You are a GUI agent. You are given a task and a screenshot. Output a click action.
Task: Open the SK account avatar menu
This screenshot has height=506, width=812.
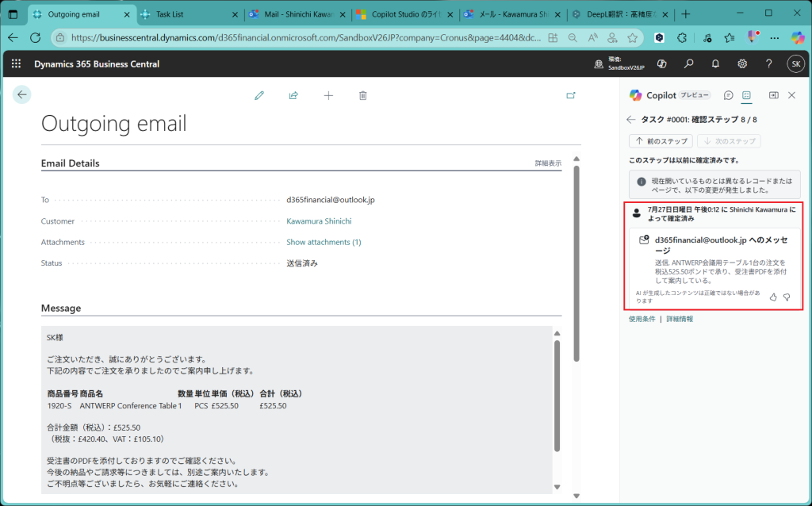click(796, 63)
